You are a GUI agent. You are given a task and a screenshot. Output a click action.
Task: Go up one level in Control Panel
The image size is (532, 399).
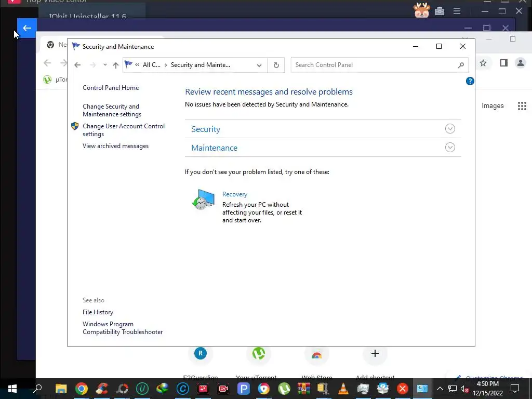point(116,65)
